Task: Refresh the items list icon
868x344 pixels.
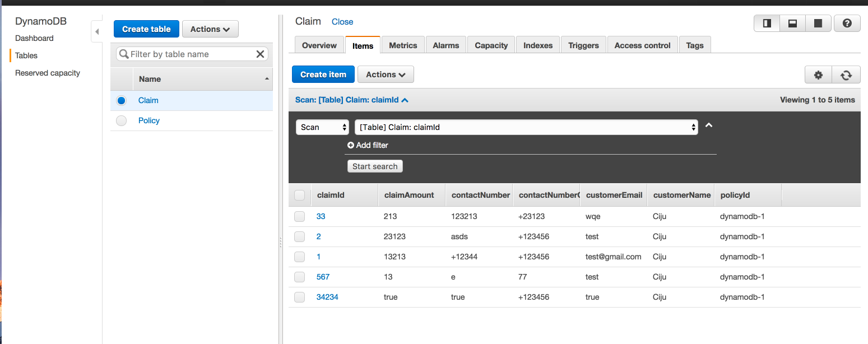Action: pos(846,75)
